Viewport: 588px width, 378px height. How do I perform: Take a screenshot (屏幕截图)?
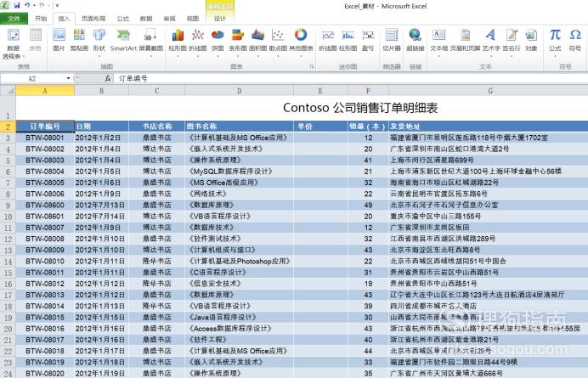coord(151,42)
